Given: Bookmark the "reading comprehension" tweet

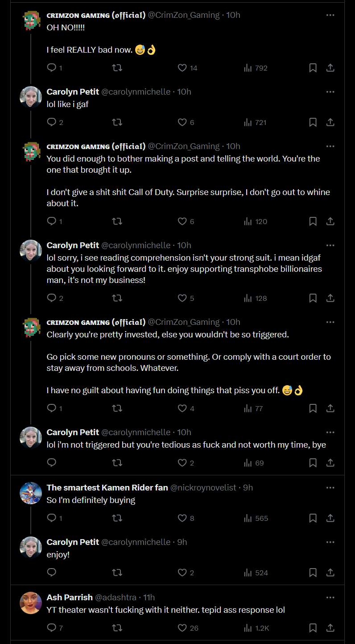Looking at the screenshot, I should [x=313, y=298].
